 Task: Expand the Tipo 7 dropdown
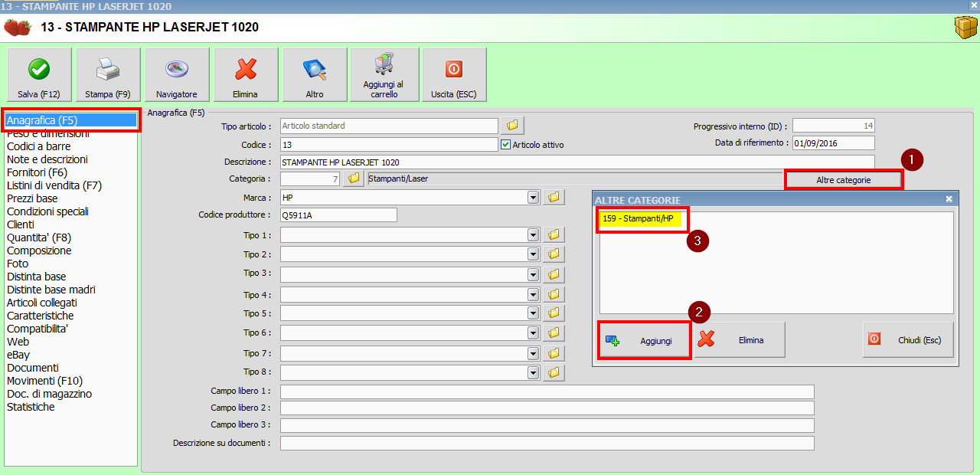pyautogui.click(x=533, y=353)
